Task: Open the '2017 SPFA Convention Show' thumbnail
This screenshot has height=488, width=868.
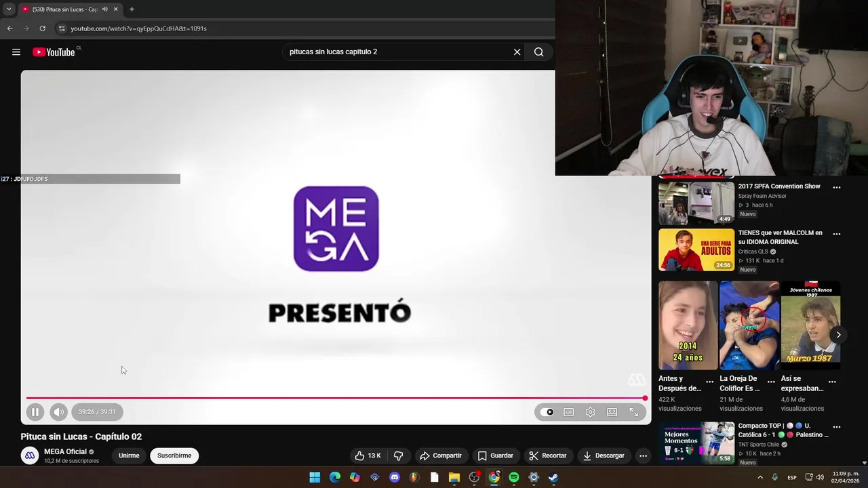Action: click(x=696, y=203)
